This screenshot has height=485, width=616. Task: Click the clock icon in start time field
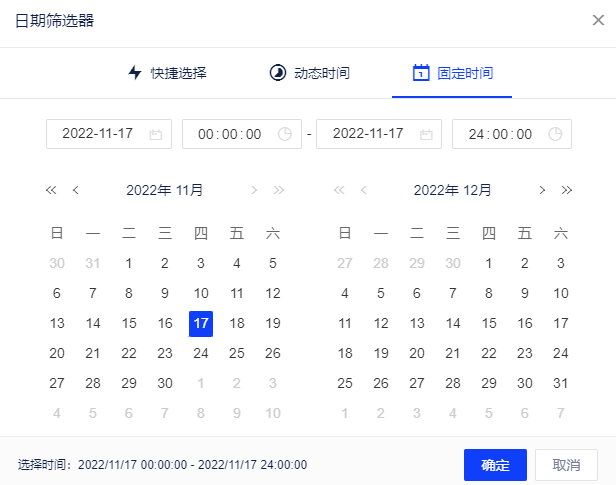[285, 134]
